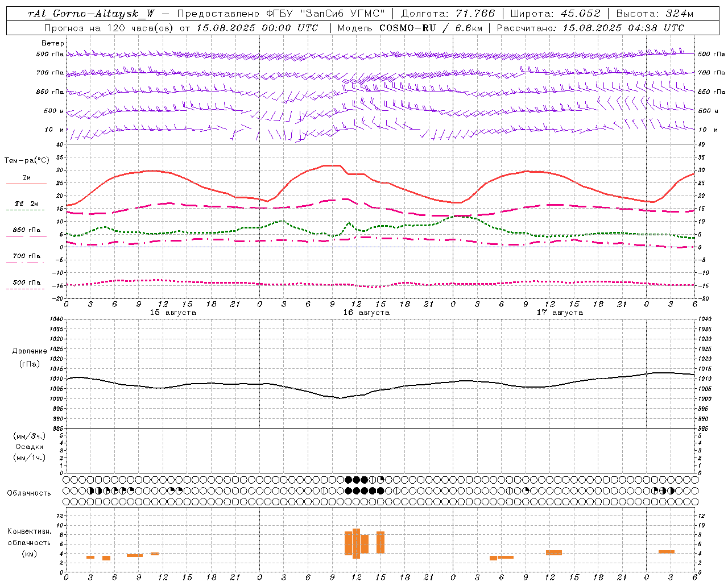The height and width of the screenshot is (582, 728).
Task: Click the 1040 value on left pressure axis
Action: tap(56, 319)
